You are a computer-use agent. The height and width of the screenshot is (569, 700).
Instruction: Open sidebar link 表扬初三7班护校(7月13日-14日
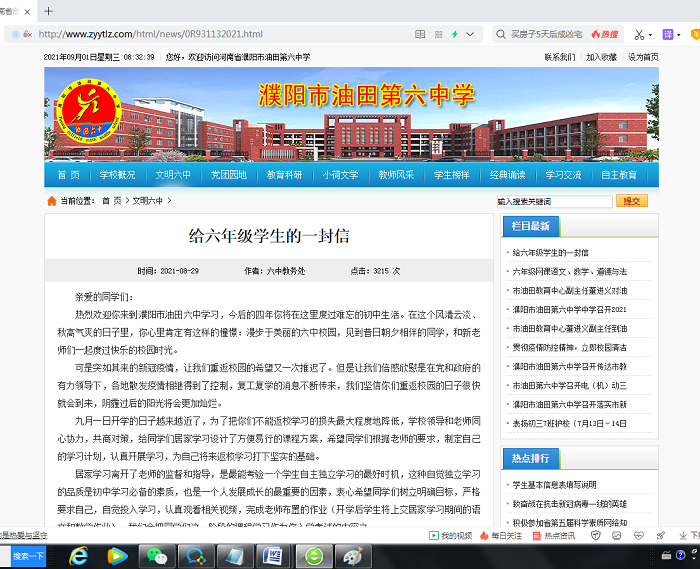click(570, 424)
